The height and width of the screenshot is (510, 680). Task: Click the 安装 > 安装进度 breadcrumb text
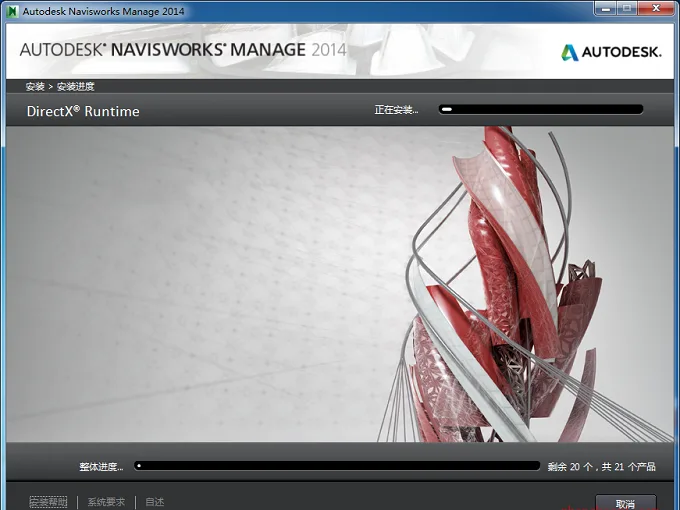point(60,86)
